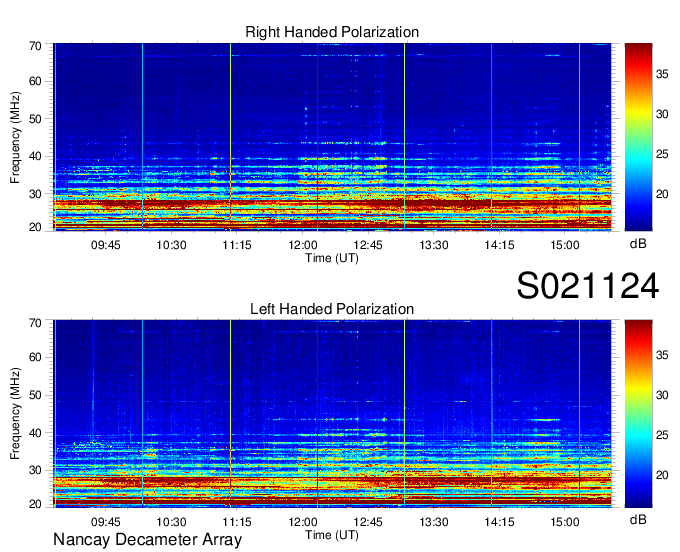This screenshot has width=680, height=552.
Task: Click the 'Nancay Decameter Array' caption
Action: 147,539
